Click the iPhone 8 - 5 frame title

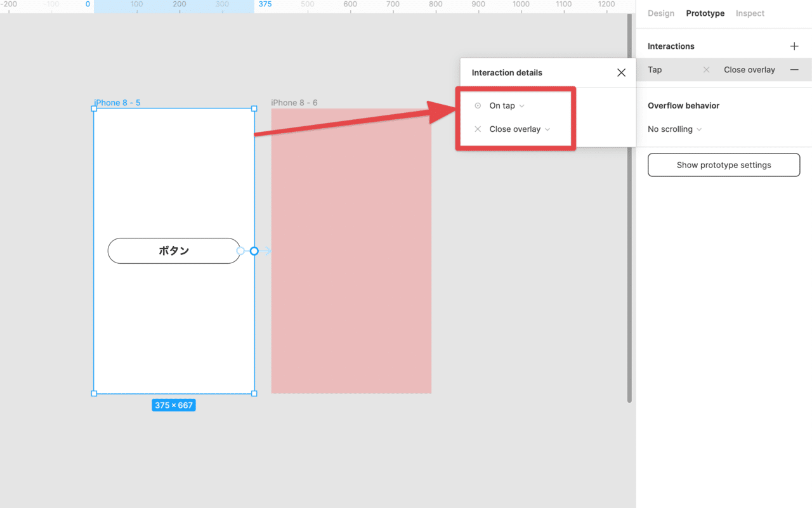coord(117,103)
